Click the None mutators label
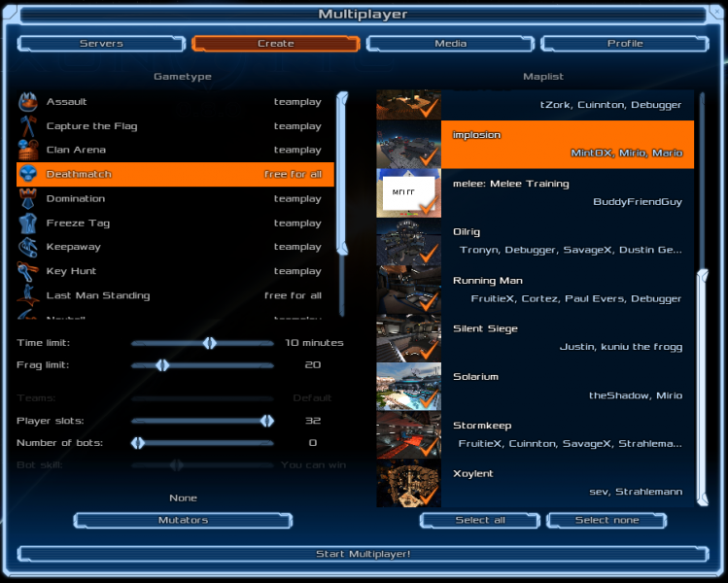Image resolution: width=728 pixels, height=583 pixels. click(x=183, y=498)
